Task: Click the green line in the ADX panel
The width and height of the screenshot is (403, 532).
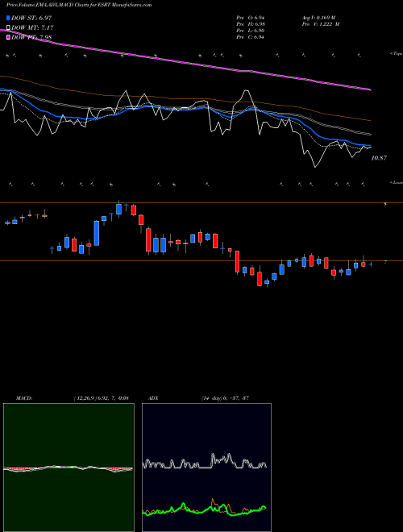Action: tap(204, 511)
